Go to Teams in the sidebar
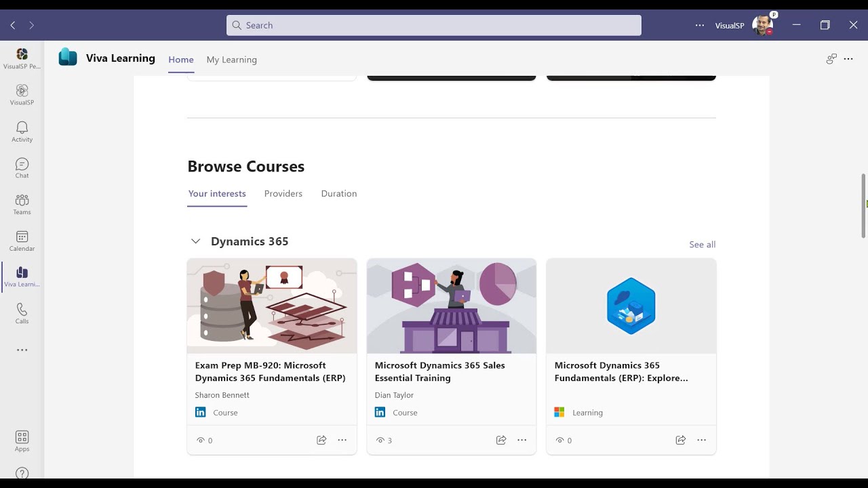The width and height of the screenshot is (868, 488). (x=22, y=204)
